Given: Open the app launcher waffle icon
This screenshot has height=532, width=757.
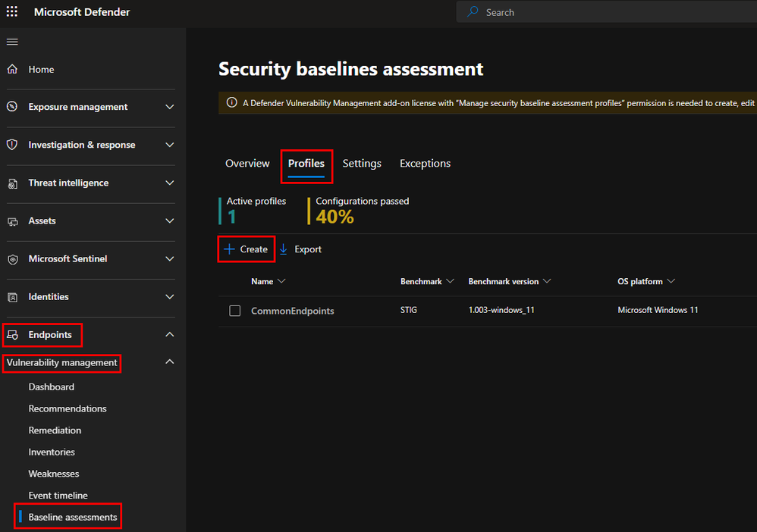Looking at the screenshot, I should (x=12, y=12).
